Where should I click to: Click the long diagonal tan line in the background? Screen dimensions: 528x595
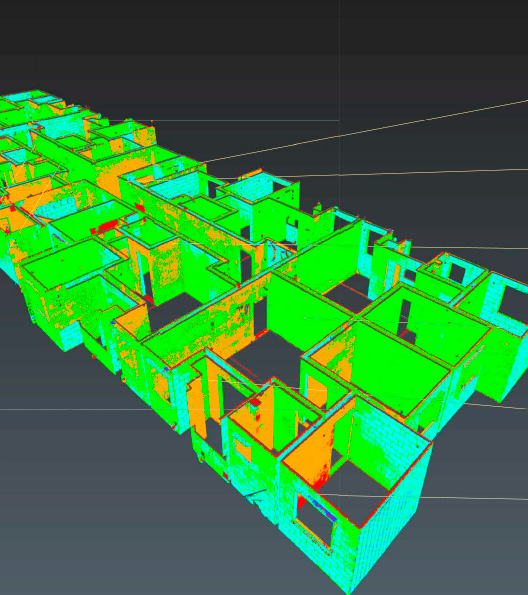pyautogui.click(x=364, y=131)
